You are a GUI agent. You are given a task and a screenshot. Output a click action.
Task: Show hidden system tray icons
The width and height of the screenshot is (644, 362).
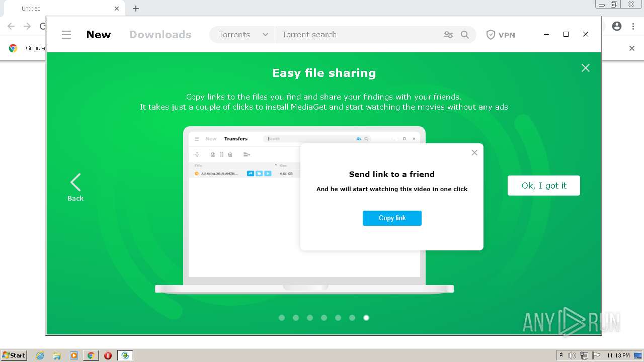click(561, 355)
